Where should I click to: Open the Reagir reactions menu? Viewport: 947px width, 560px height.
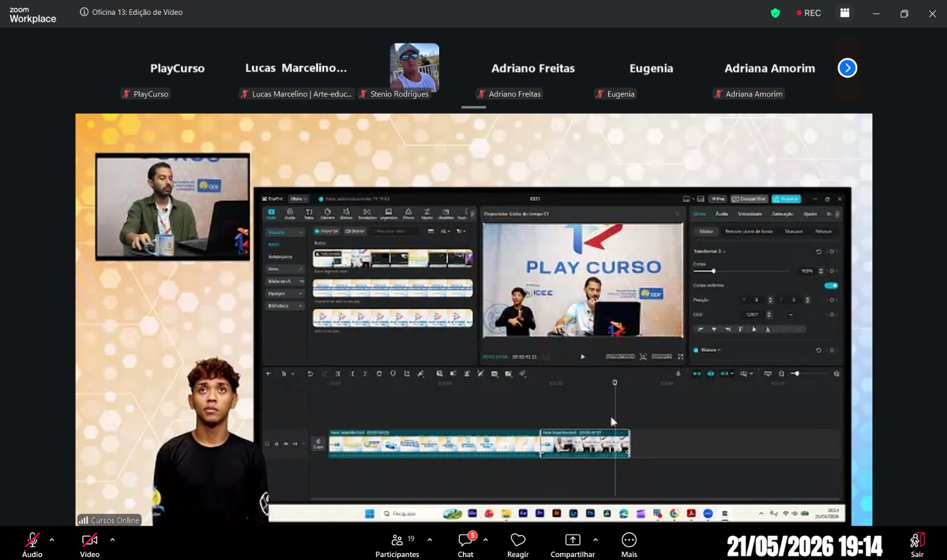(518, 544)
